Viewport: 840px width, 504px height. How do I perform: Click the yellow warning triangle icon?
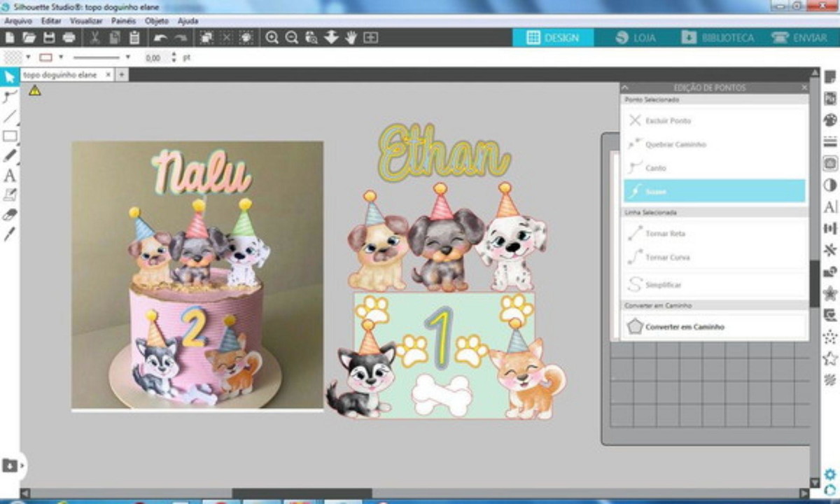click(x=34, y=90)
